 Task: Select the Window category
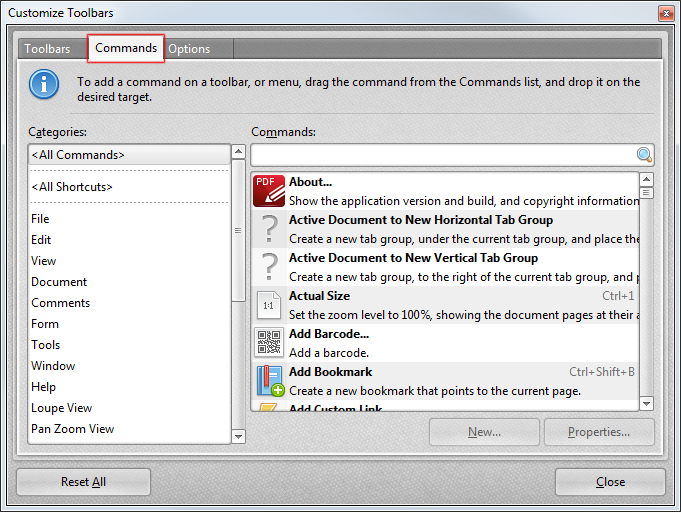(x=129, y=366)
